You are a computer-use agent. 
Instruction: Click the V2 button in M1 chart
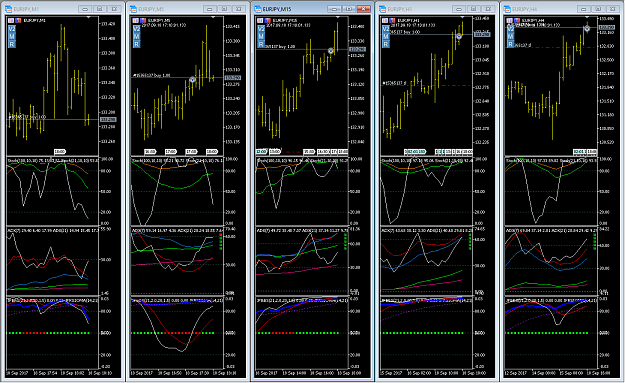[x=12, y=29]
